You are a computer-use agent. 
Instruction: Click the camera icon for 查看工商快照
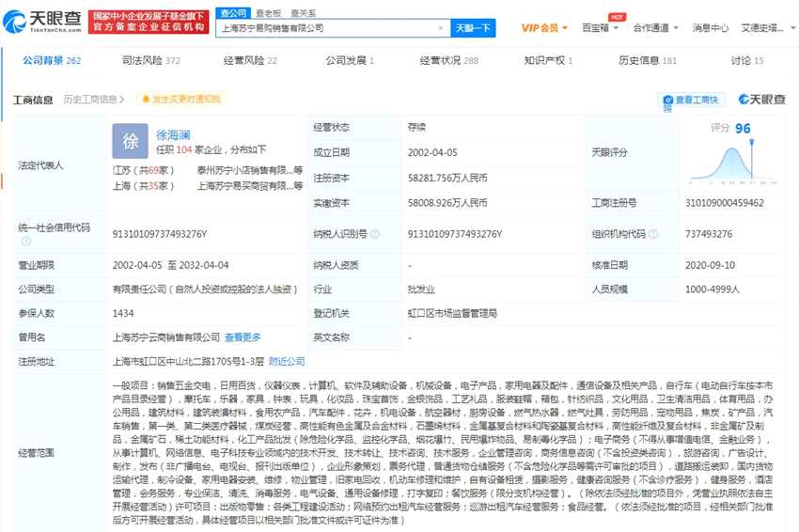pos(667,100)
